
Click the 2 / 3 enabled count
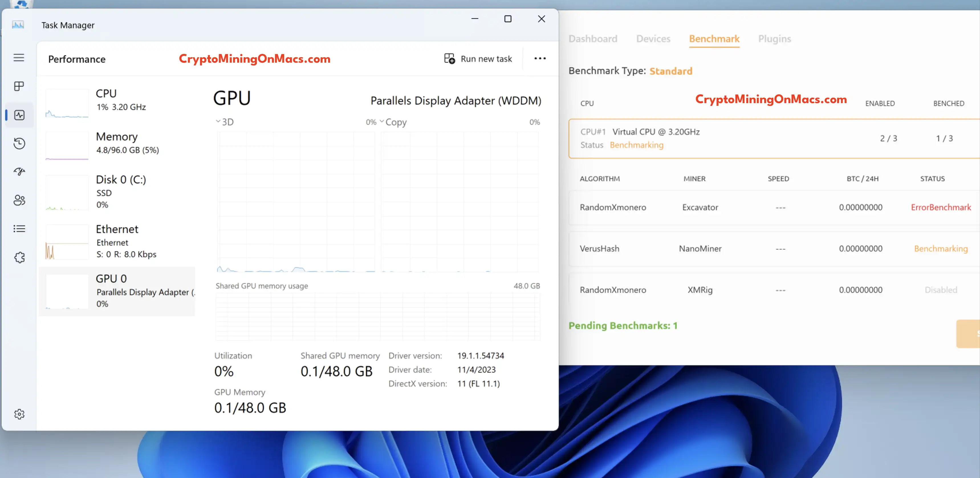[x=888, y=138]
